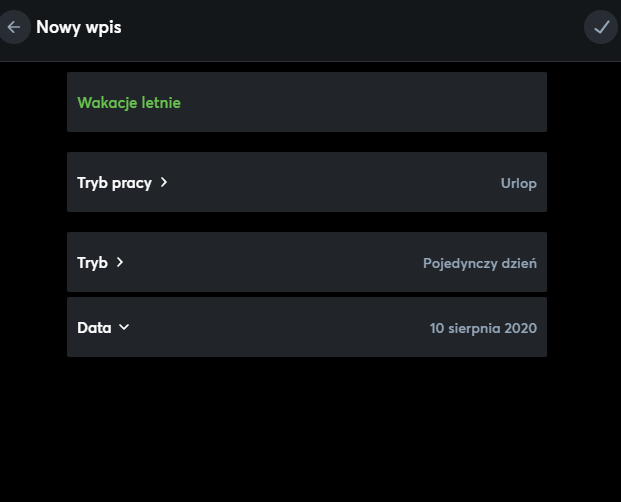Click the blank middle of the Tryb row
621x502 pixels.
click(x=270, y=262)
